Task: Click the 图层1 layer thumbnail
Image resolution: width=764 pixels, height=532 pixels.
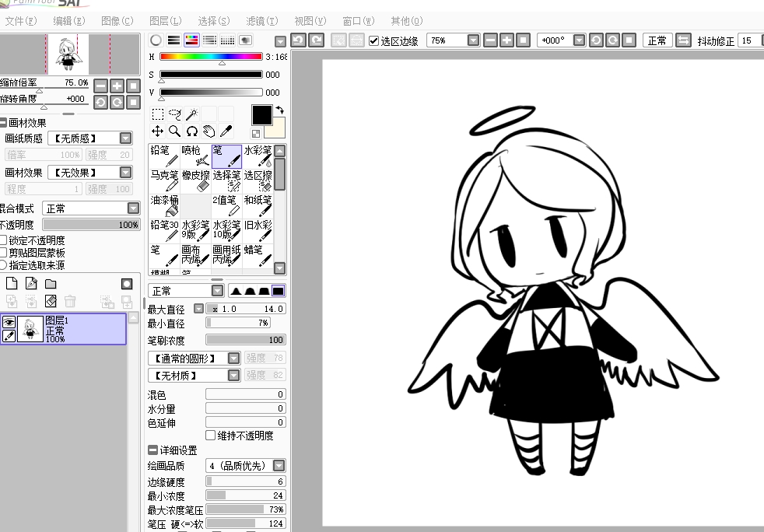Action: click(30, 328)
